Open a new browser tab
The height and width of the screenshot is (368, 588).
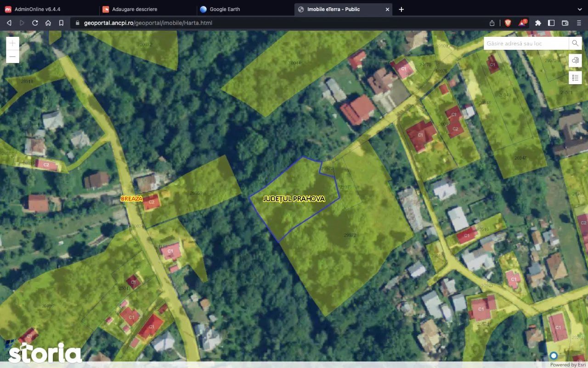coord(401,9)
